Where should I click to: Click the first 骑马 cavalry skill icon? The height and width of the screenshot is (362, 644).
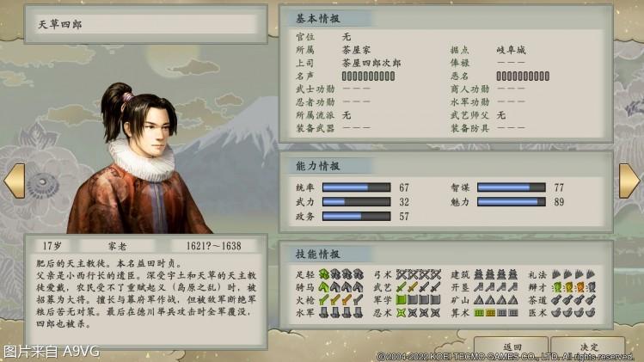(324, 286)
